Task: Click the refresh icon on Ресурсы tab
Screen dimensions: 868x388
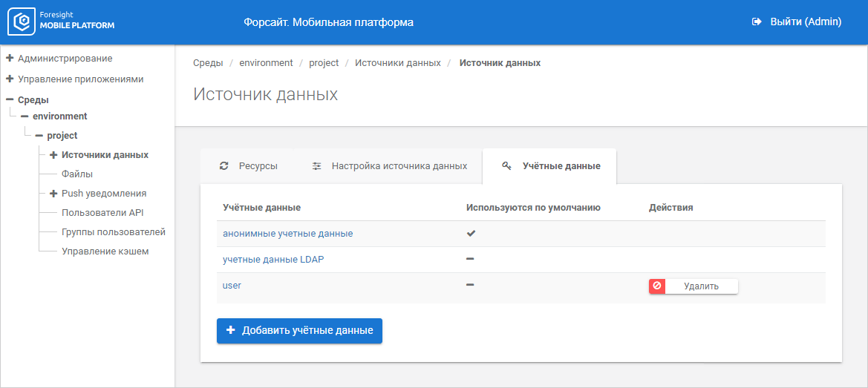Action: (224, 166)
